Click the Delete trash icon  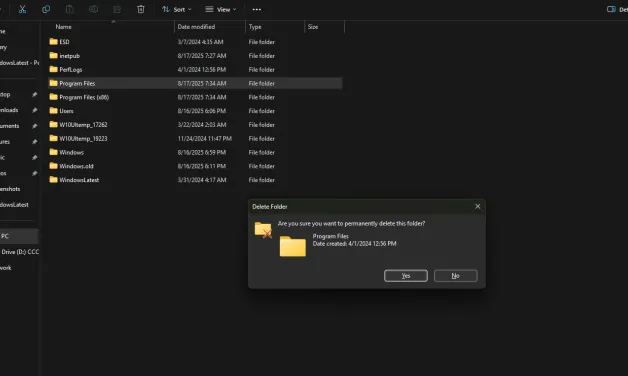(x=141, y=9)
